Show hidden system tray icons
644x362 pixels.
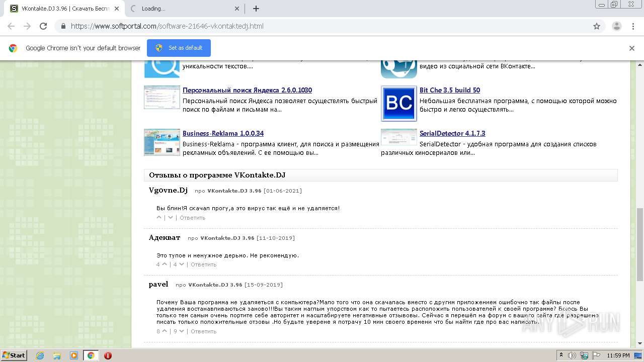[561, 355]
